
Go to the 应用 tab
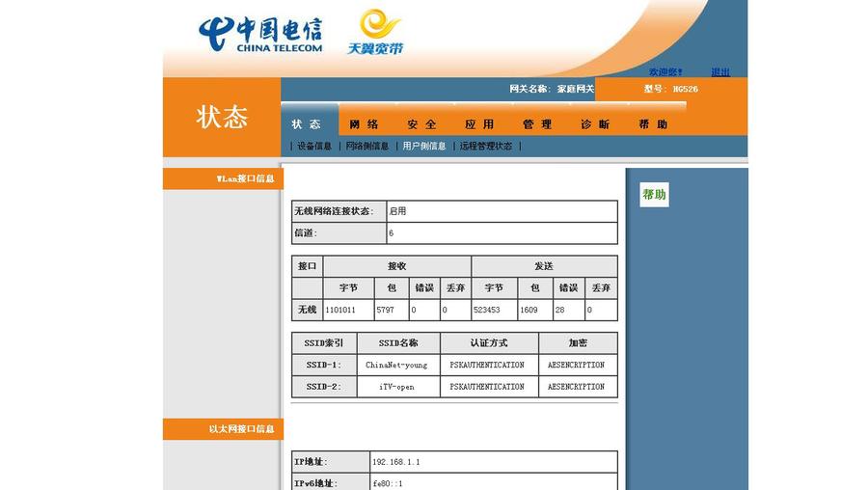(479, 124)
